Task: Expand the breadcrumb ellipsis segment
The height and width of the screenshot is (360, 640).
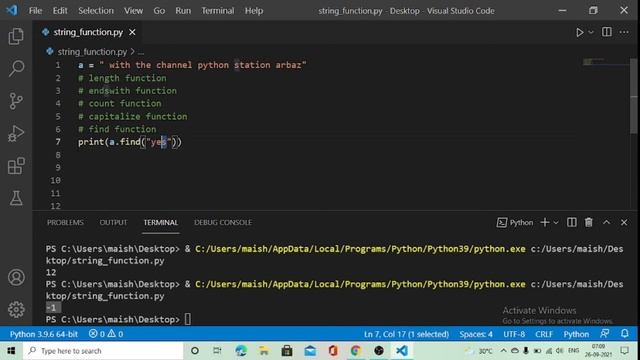Action: coord(141,52)
